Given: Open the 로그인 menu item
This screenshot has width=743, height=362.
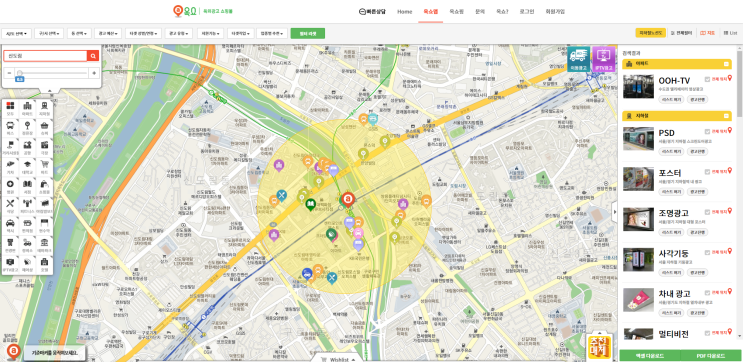Looking at the screenshot, I should (x=526, y=11).
